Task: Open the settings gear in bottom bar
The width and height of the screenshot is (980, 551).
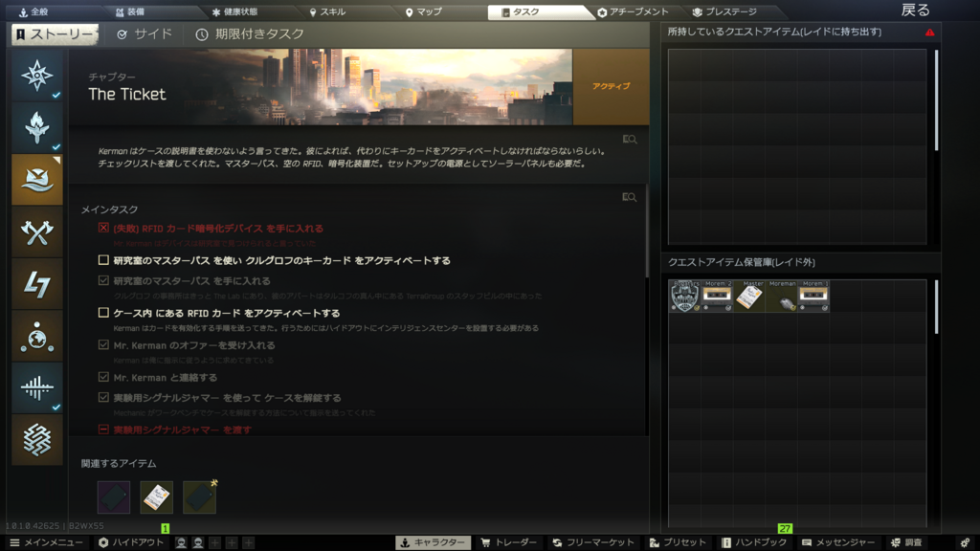Action: 964,542
